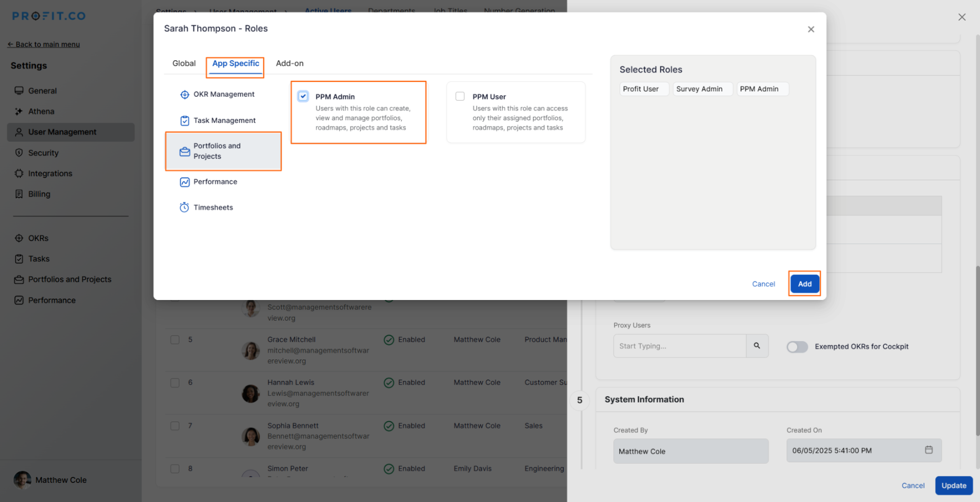The width and height of the screenshot is (980, 502).
Task: Click the Created By field
Action: pos(691,452)
